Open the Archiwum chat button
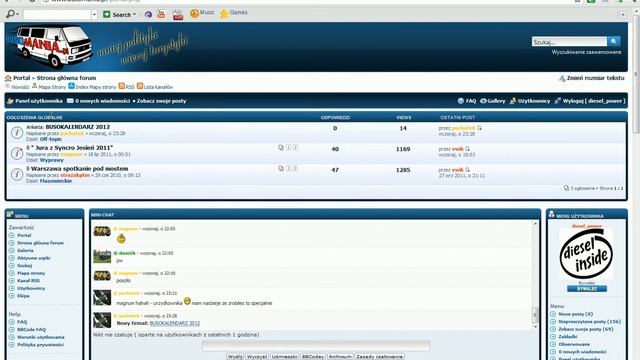 coord(340,356)
